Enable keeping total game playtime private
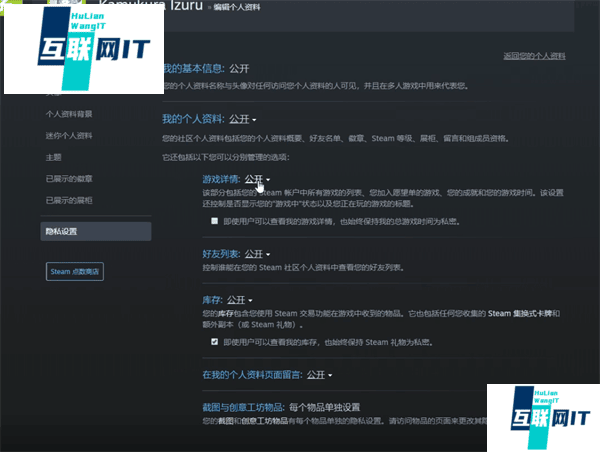 214,220
